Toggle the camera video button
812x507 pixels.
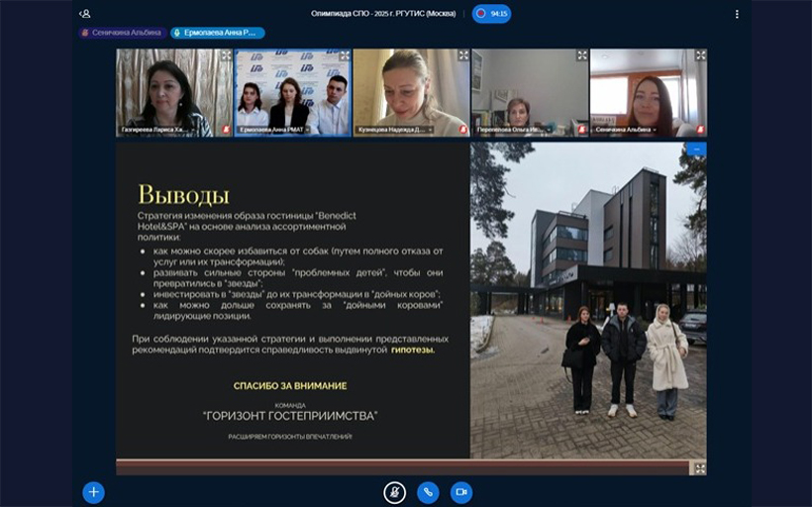click(x=461, y=492)
